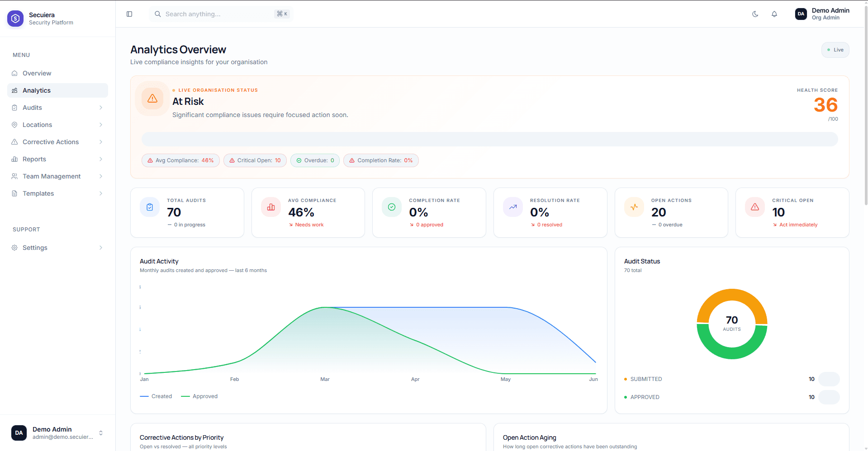The width and height of the screenshot is (868, 451).
Task: Select the Analytics menu item
Action: coord(57,90)
